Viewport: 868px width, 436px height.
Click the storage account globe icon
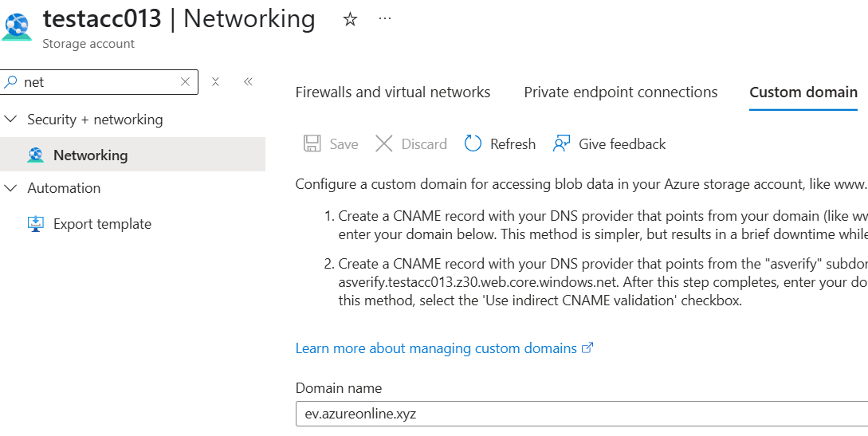17,26
